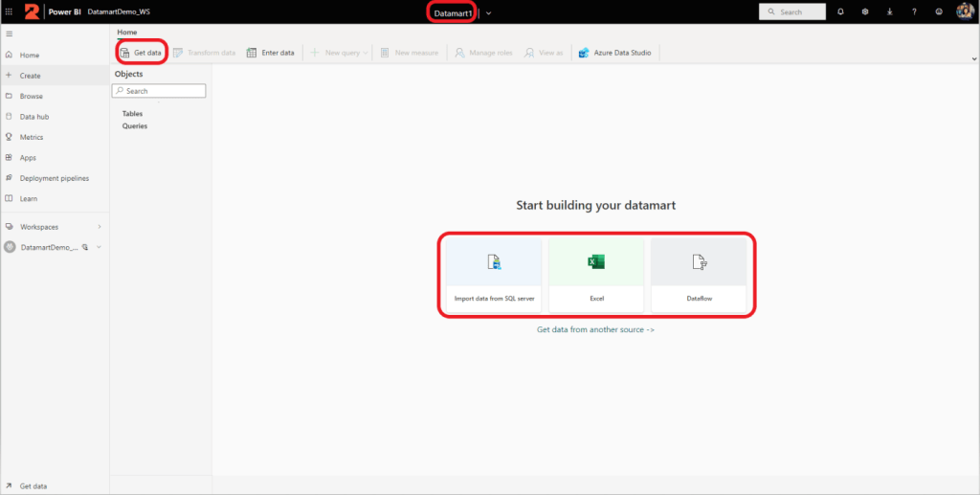The image size is (980, 495).
Task: Click the Objects panel search field
Action: tap(159, 91)
